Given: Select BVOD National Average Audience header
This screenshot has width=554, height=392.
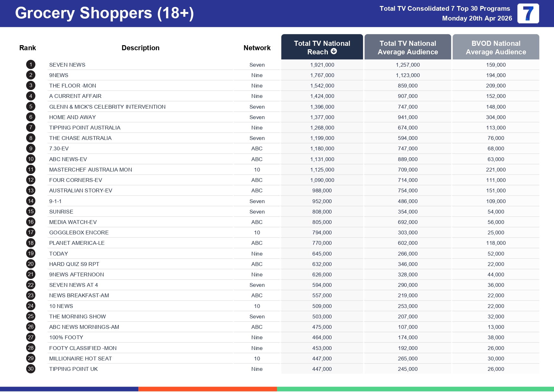Looking at the screenshot, I should coord(496,47).
